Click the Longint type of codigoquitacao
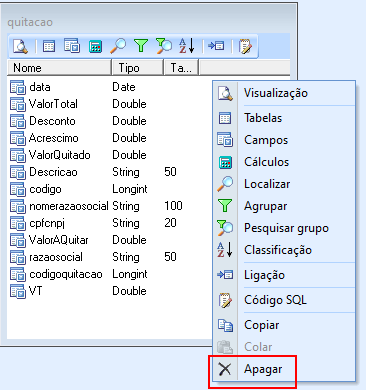366x390 pixels. [x=130, y=274]
